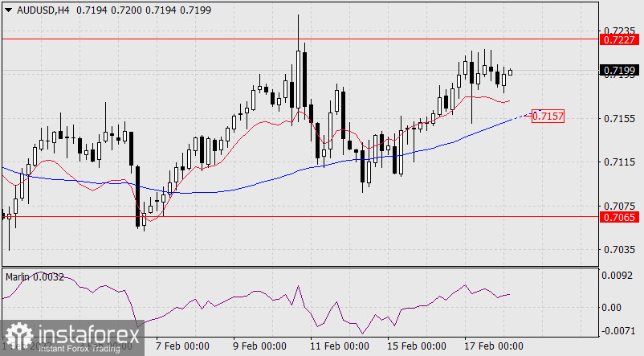Viewport: 644px width, 356px height.
Task: Click the 0.7235 price axis label
Action: coord(619,26)
